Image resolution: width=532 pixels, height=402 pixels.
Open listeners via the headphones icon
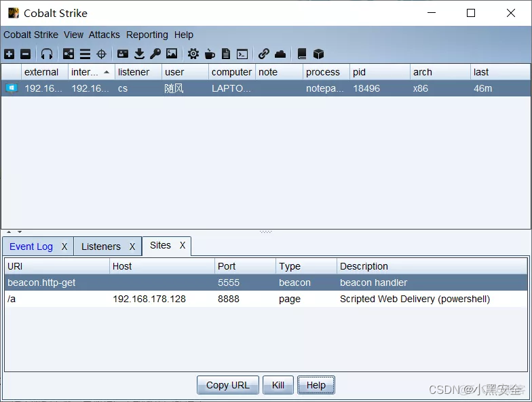coord(46,54)
